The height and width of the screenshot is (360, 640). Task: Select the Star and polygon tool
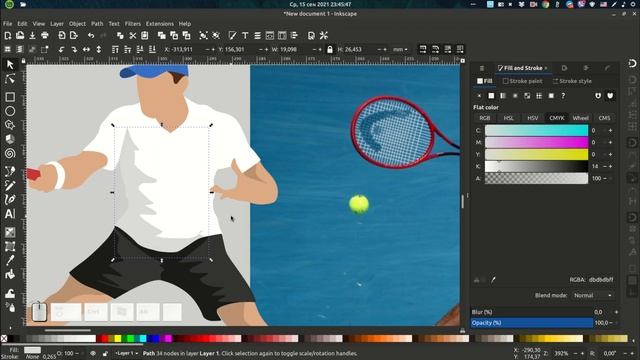(10, 125)
